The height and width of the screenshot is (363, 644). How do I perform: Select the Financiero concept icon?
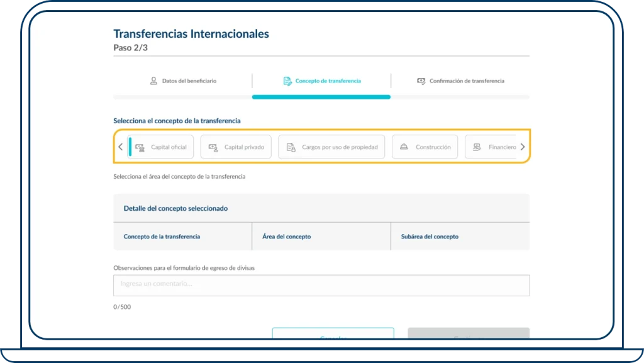475,147
